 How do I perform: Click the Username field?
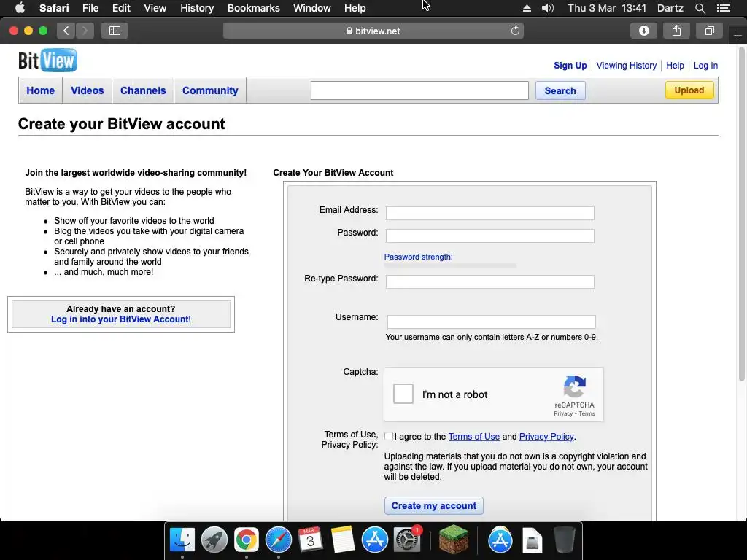point(491,322)
